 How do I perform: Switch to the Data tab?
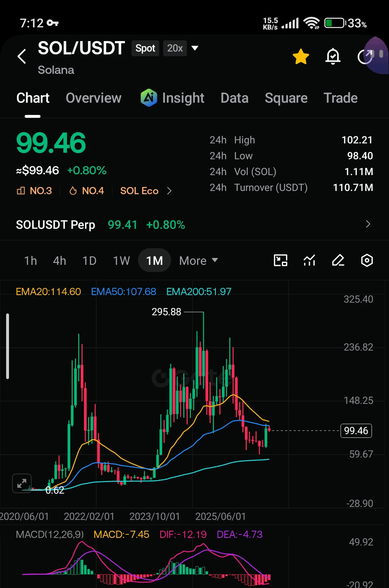tap(234, 98)
